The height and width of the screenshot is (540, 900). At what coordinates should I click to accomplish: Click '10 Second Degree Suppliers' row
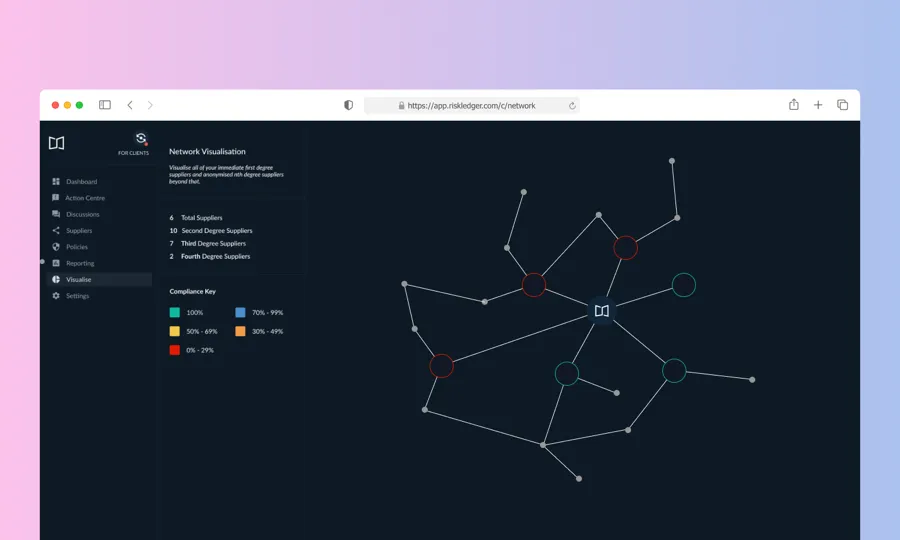[211, 231]
